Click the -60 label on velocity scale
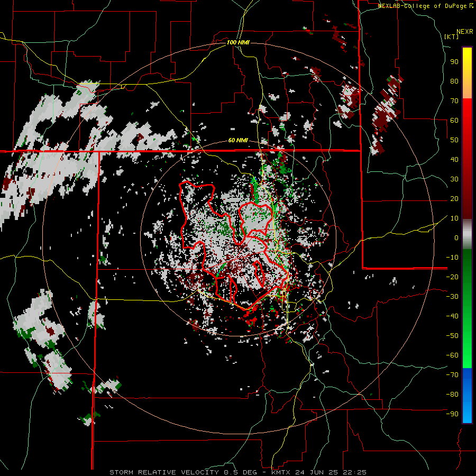Viewport: 476px width, 476px height. coord(452,355)
